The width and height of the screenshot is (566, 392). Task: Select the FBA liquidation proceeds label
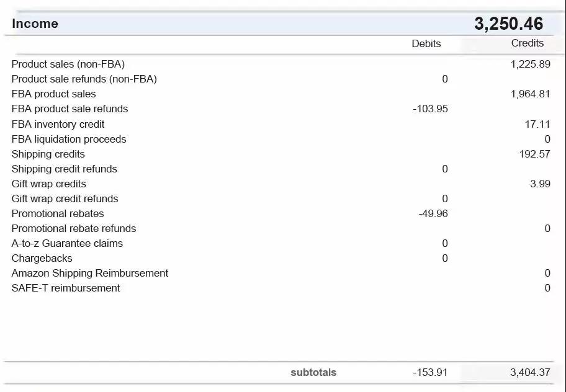(x=69, y=139)
